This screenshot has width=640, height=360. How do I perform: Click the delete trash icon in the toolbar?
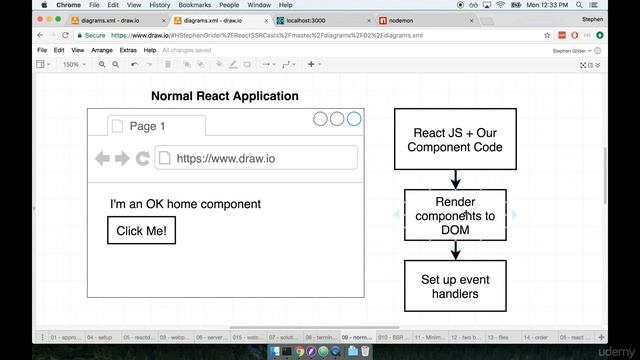click(168, 64)
